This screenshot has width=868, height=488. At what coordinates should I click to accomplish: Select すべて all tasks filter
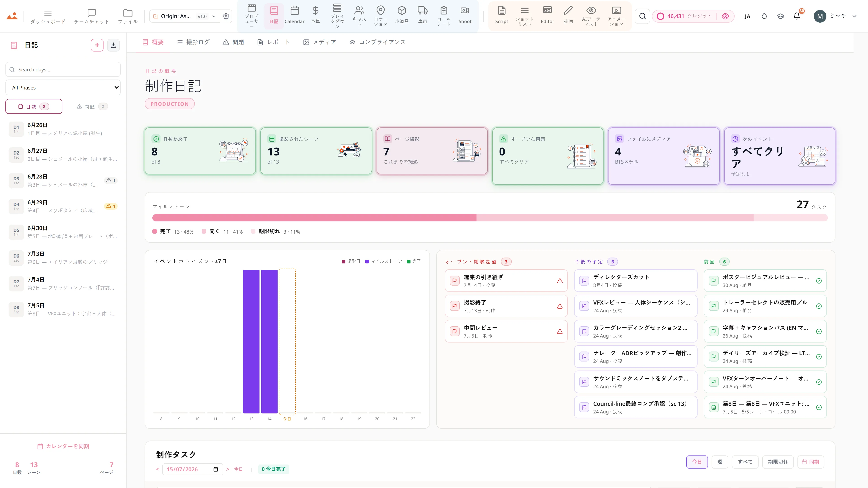[x=745, y=462]
